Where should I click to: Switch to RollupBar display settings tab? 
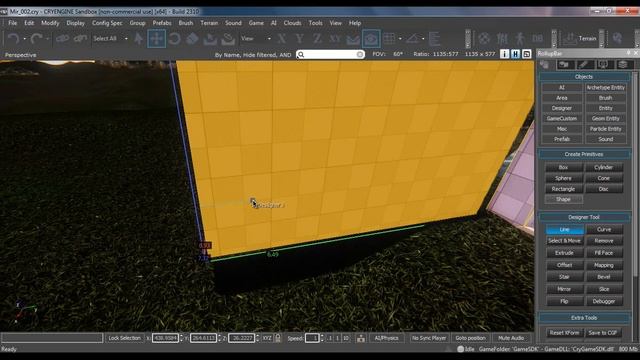pos(604,64)
